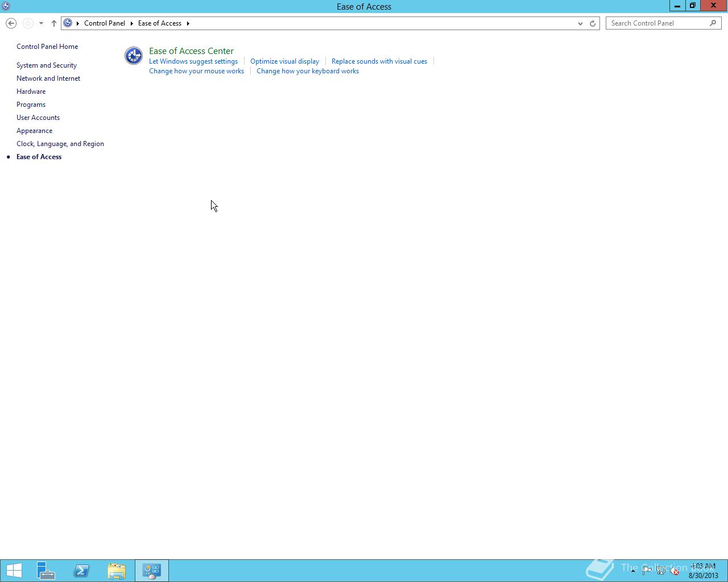Show hidden tray icons arrow
The image size is (728, 582).
pyautogui.click(x=633, y=571)
